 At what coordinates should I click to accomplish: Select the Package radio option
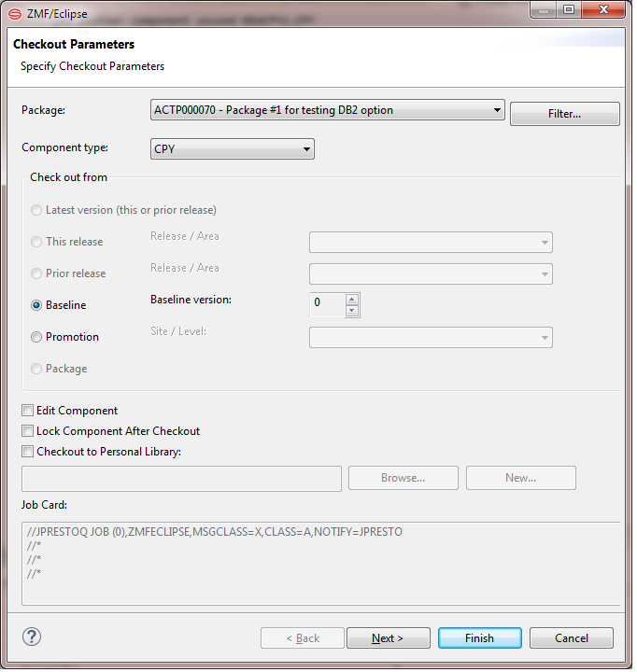(36, 369)
